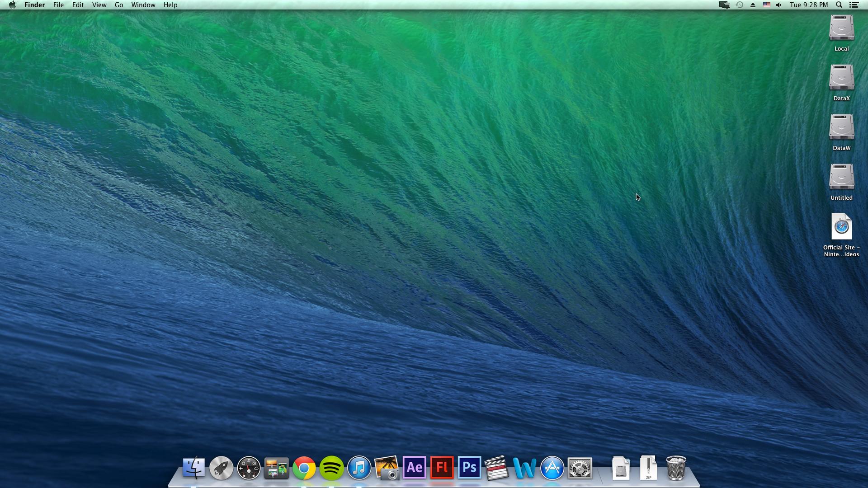
Task: Select the DataX drive icon
Action: 841,83
